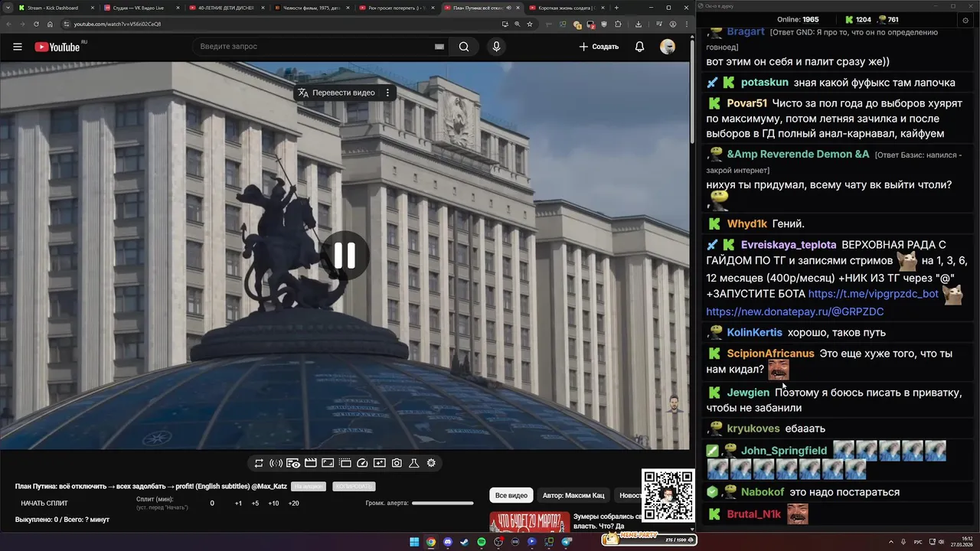This screenshot has width=980, height=551.
Task: Click the КОПИРОВАТЬ button
Action: (354, 487)
